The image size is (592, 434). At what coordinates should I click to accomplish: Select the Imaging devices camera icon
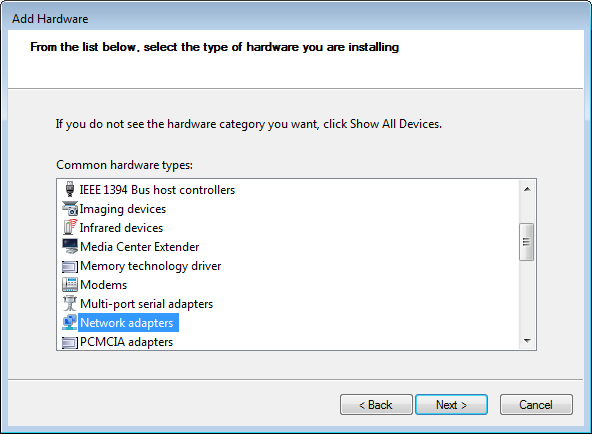pyautogui.click(x=70, y=209)
